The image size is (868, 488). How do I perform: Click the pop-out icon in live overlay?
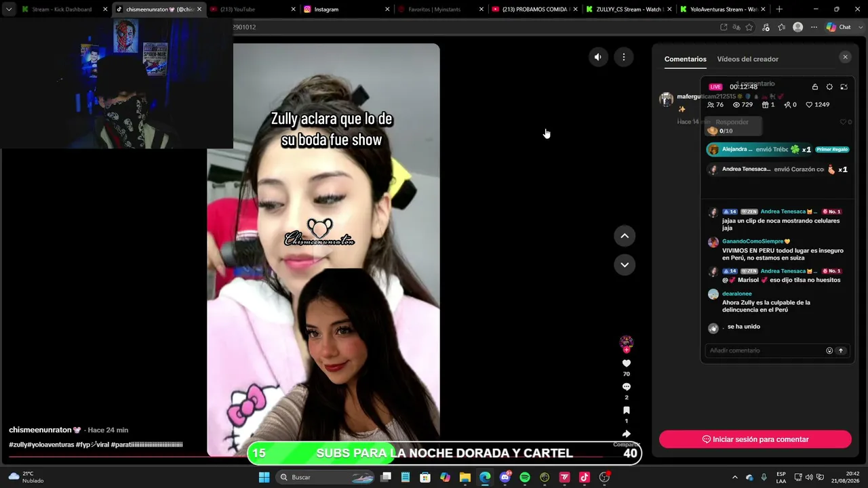[844, 87]
